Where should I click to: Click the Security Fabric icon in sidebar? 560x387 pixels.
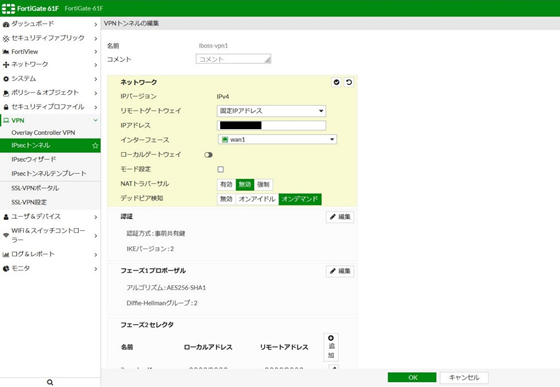click(6, 38)
